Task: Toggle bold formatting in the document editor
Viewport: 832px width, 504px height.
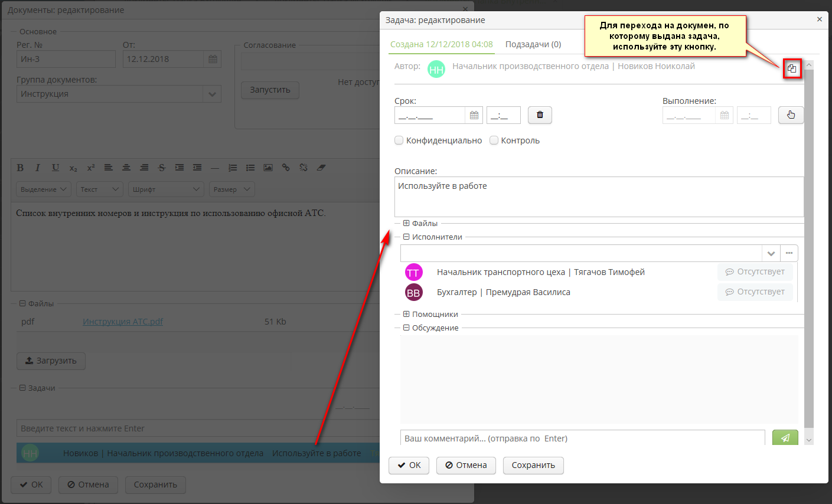Action: (x=20, y=168)
